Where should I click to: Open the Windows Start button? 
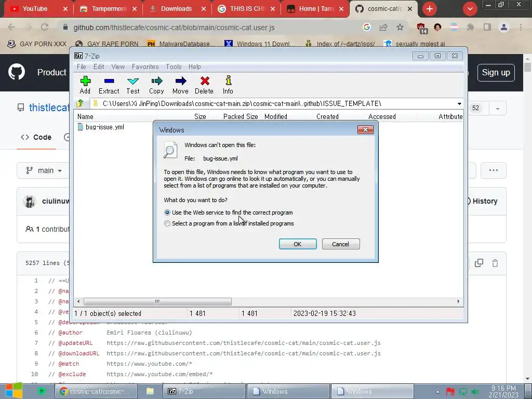coord(14,391)
